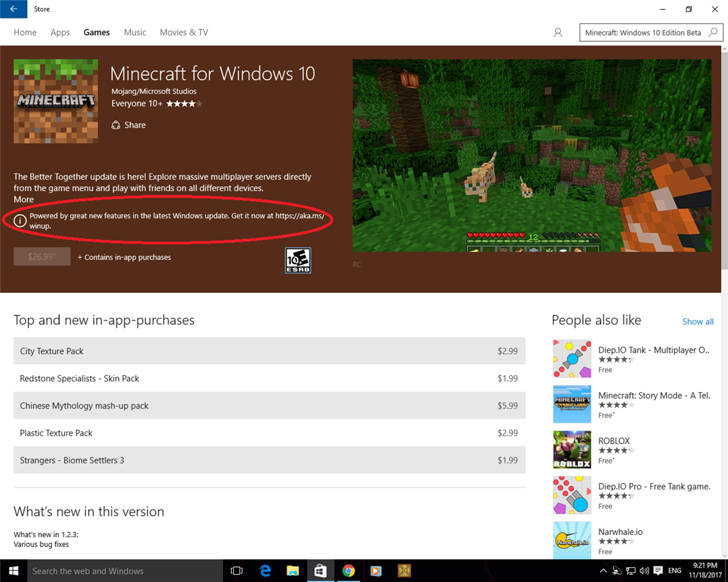Click the Minecraft app tile icon
Image resolution: width=728 pixels, height=582 pixels.
point(55,101)
